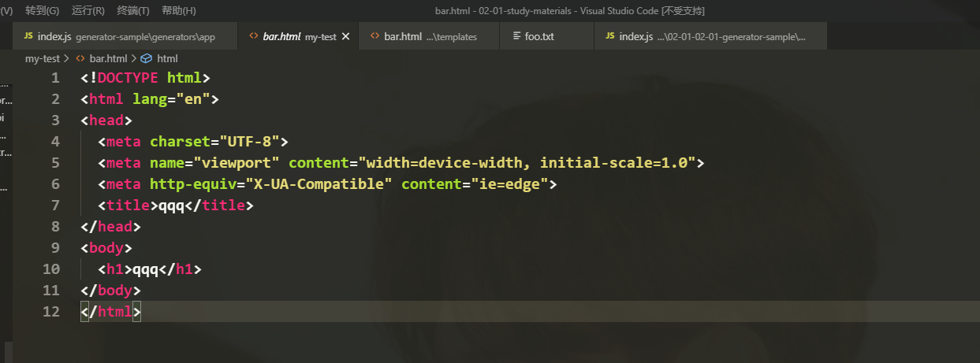Click the "viewport" name value
Screen dimensions: 980x363
237,163
